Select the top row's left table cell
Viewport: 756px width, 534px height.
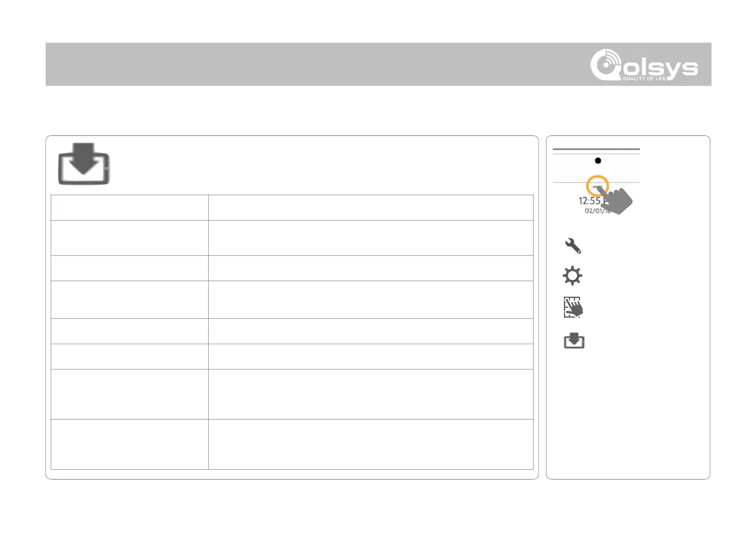[x=129, y=207]
